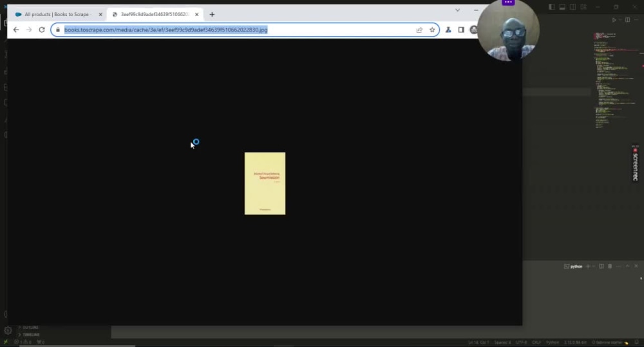The image size is (644, 347).
Task: Select the python terminal entry
Action: click(573, 266)
